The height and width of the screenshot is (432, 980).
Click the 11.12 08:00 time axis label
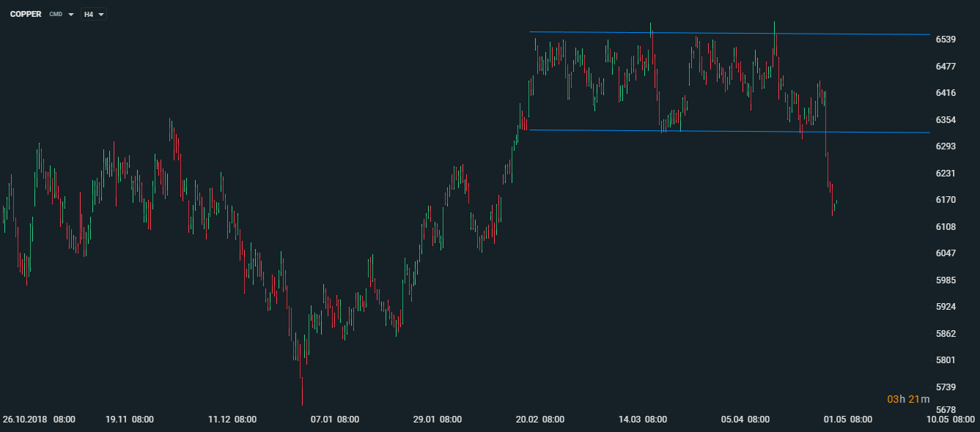(x=232, y=420)
